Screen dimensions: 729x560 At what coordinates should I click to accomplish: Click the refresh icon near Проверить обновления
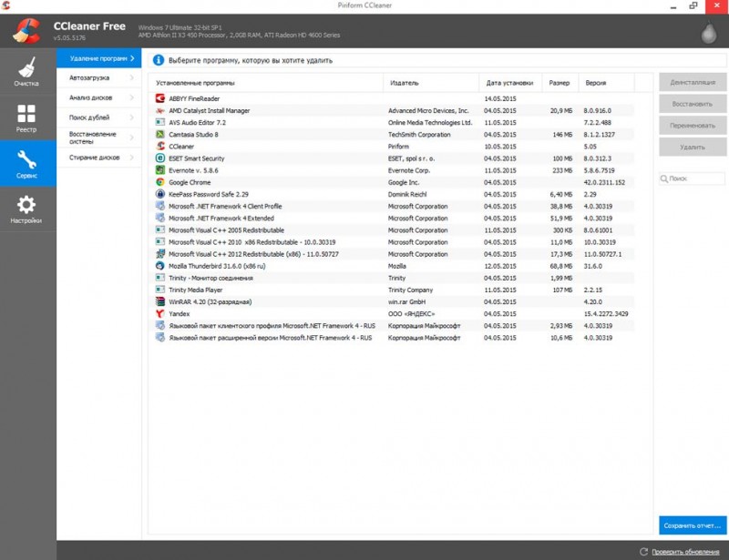[644, 552]
